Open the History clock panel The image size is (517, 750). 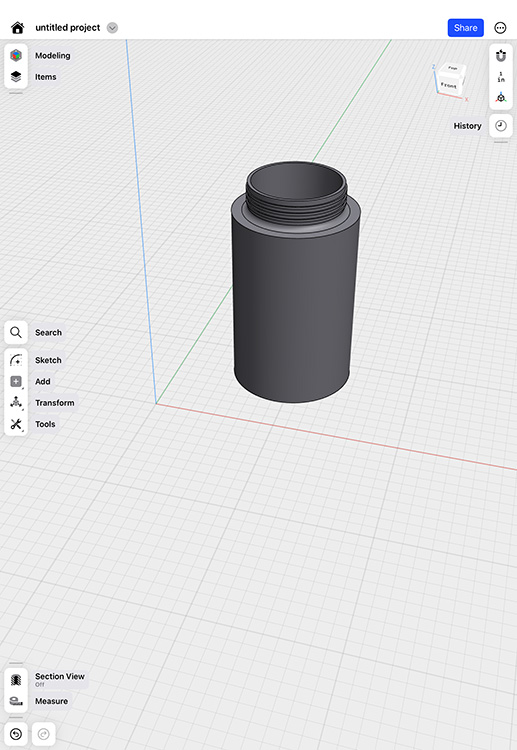coord(501,126)
